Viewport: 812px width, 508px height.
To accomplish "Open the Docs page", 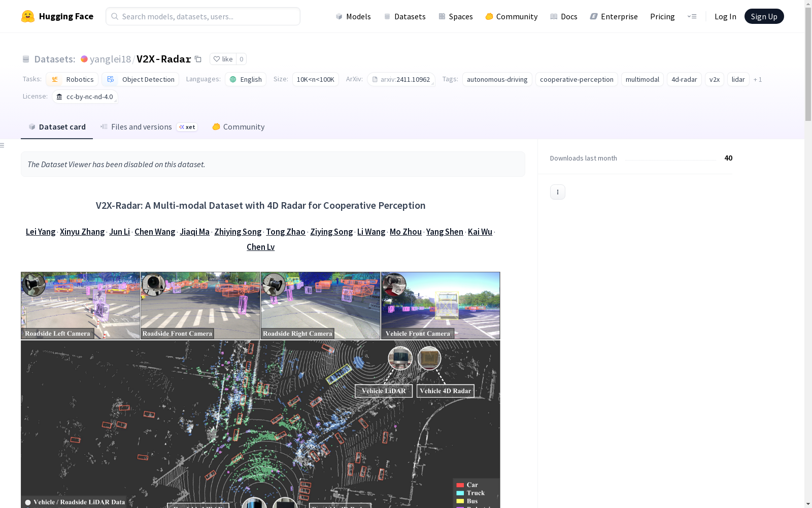I will click(564, 16).
